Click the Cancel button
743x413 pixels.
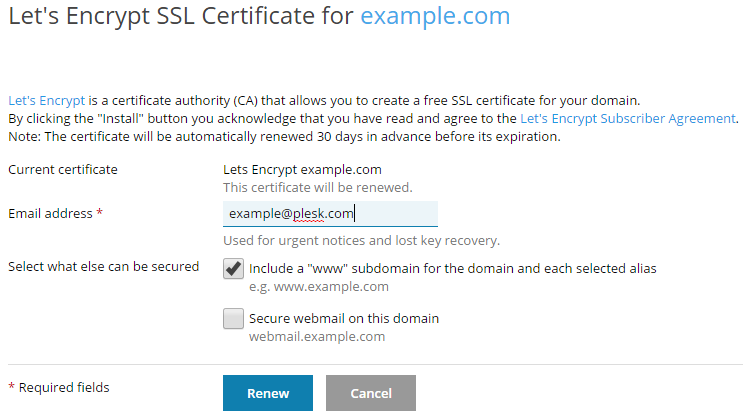tap(370, 393)
